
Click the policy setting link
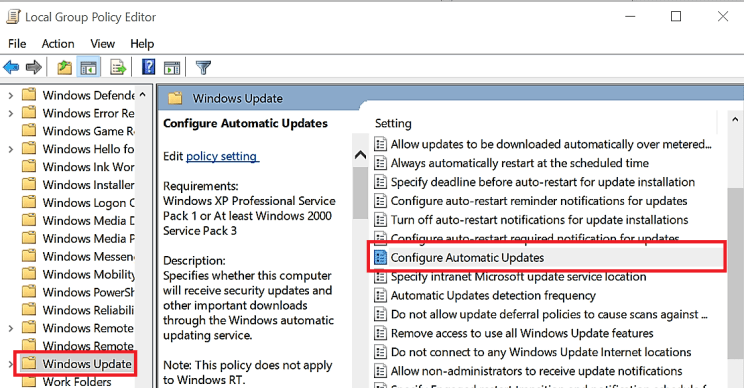(222, 156)
